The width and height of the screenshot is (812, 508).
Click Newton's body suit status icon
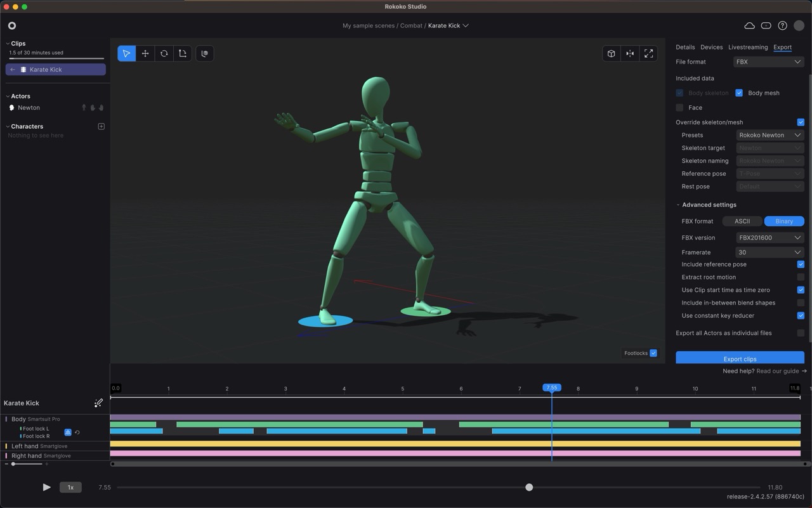84,108
